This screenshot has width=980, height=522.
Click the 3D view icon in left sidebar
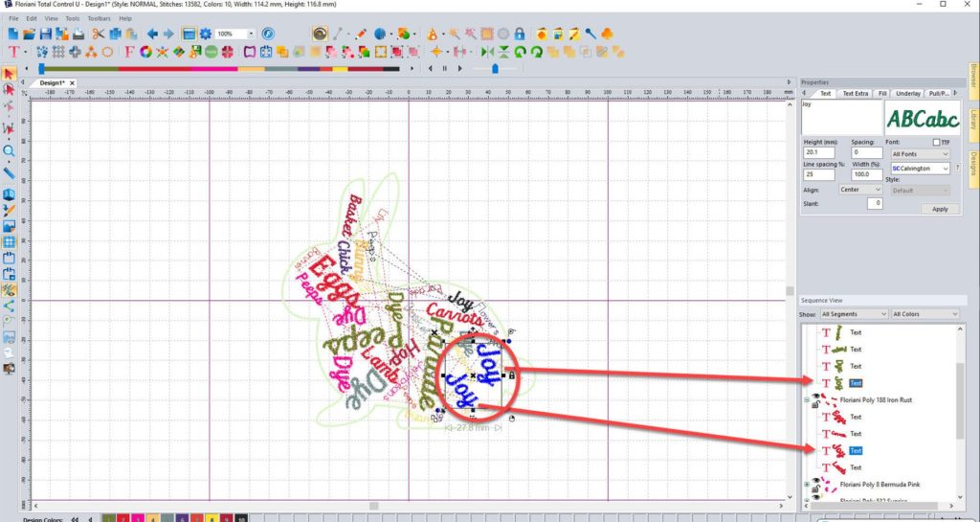pos(9,194)
